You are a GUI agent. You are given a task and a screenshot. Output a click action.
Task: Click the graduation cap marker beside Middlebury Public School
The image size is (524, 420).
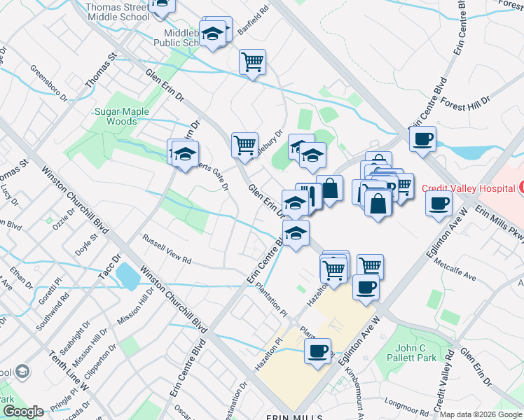coord(212,34)
